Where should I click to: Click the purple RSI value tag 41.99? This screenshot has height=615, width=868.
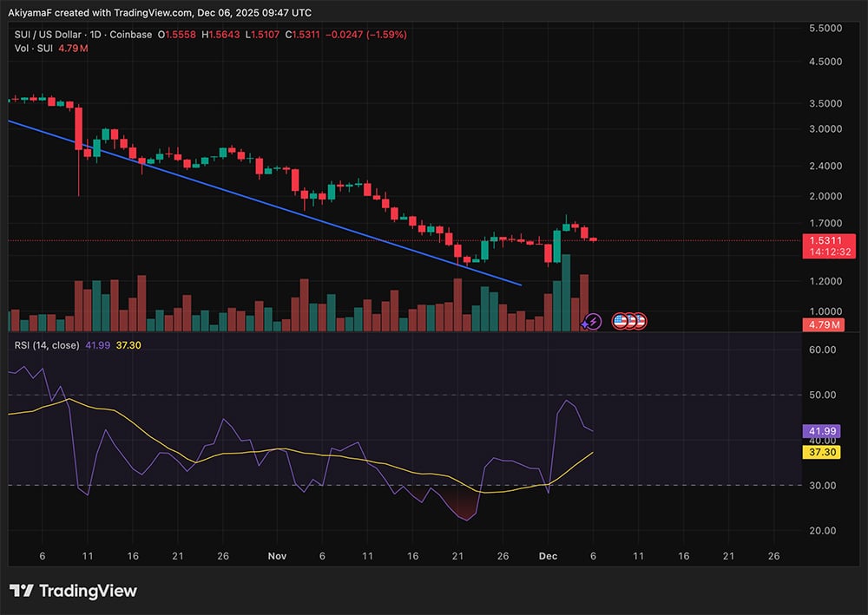pos(822,431)
